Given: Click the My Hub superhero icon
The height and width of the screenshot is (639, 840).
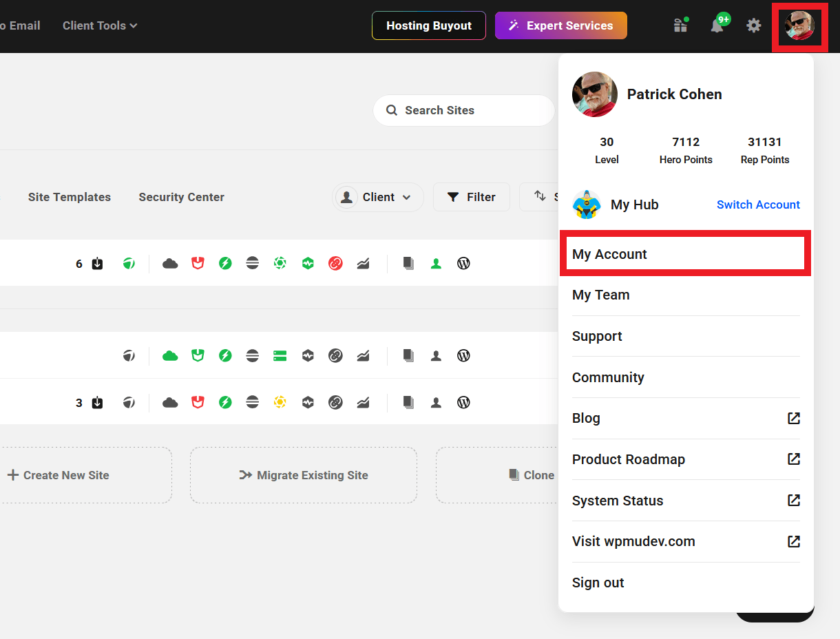Looking at the screenshot, I should click(x=586, y=205).
